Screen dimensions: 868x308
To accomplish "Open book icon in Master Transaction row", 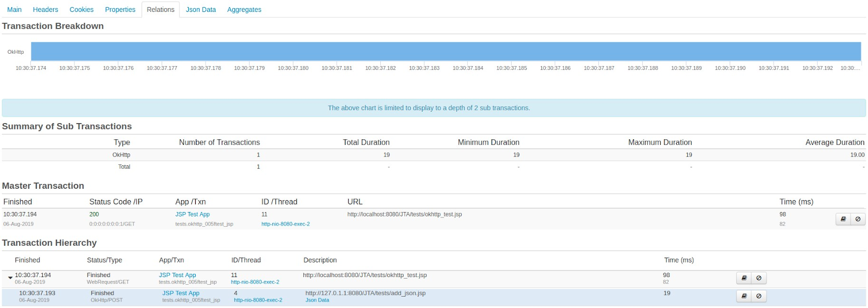I will (x=843, y=219).
